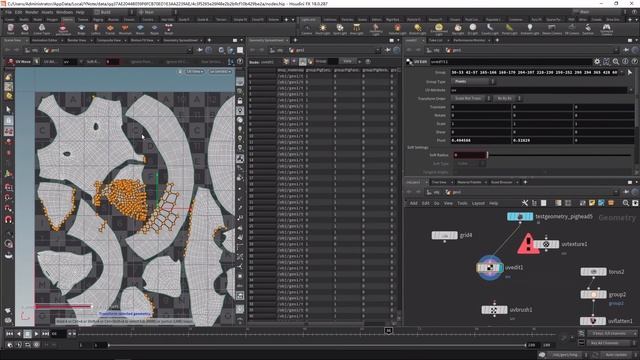
Task: Switch to the Animation Editor tab
Action: tap(44, 40)
